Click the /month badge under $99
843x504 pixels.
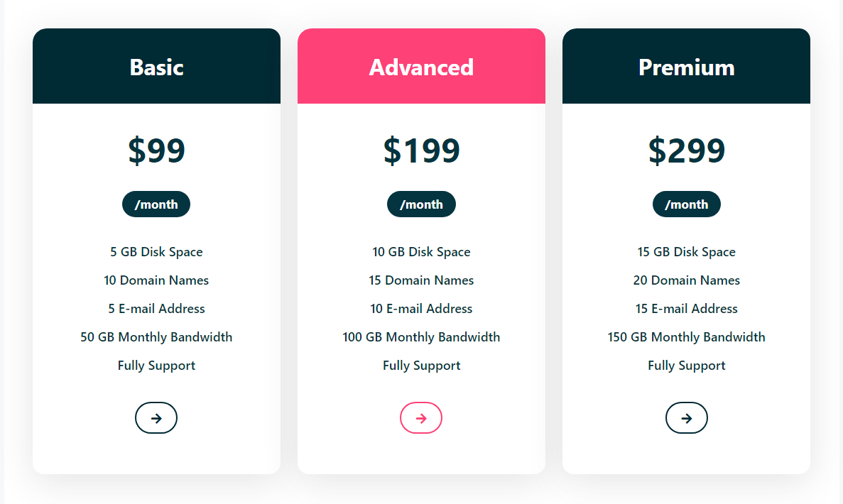coord(156,204)
